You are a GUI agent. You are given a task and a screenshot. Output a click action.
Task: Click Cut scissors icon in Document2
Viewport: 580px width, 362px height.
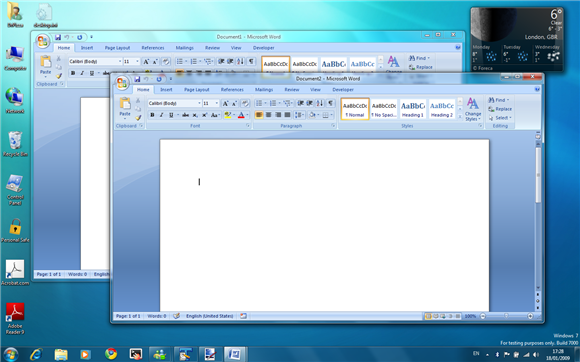(x=138, y=101)
